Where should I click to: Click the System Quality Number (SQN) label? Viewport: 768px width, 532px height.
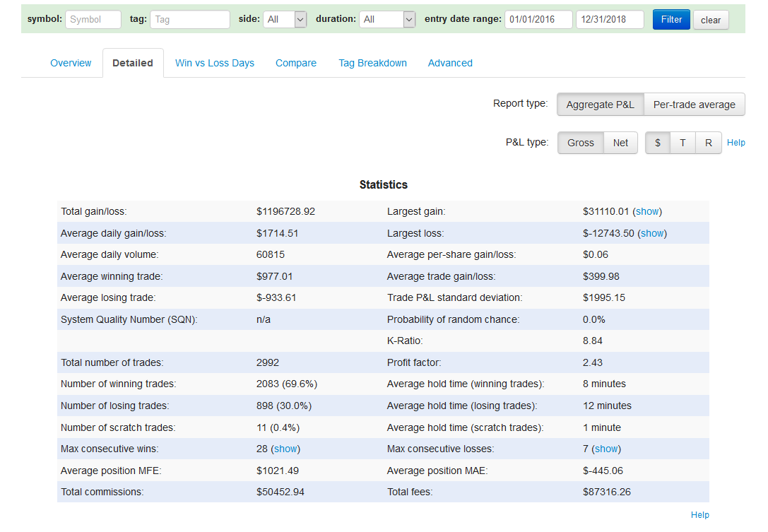click(129, 319)
